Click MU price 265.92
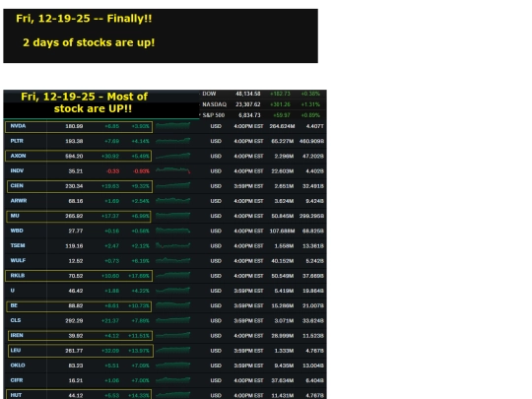Viewport: 532px width, 399px height. 74,216
